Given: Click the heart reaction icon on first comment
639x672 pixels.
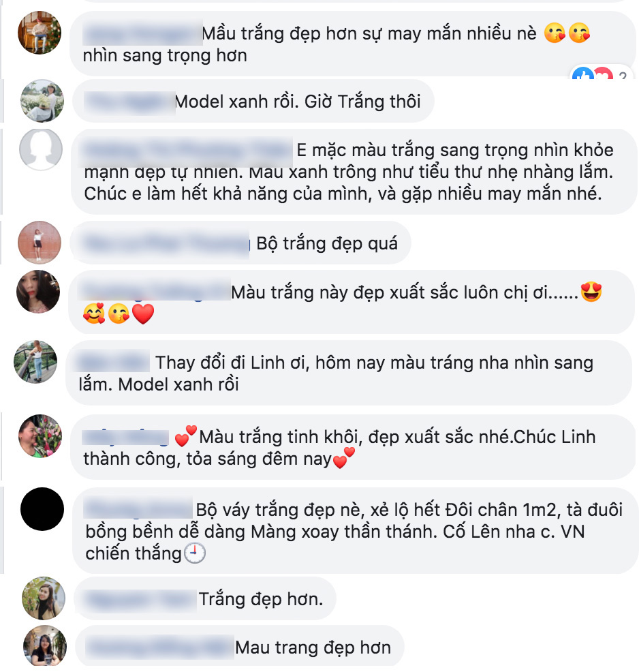Looking at the screenshot, I should coord(604,74).
